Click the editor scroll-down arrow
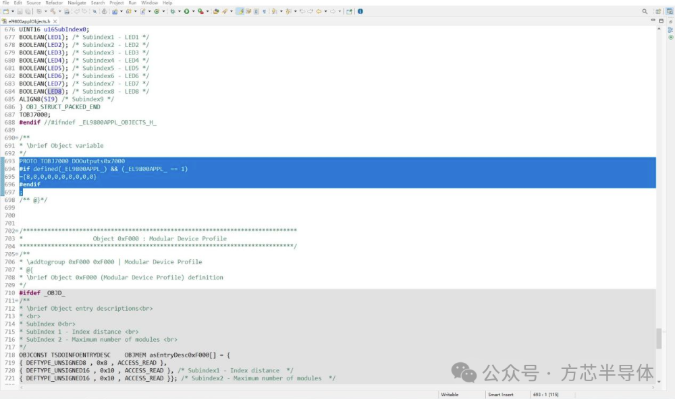 click(659, 381)
